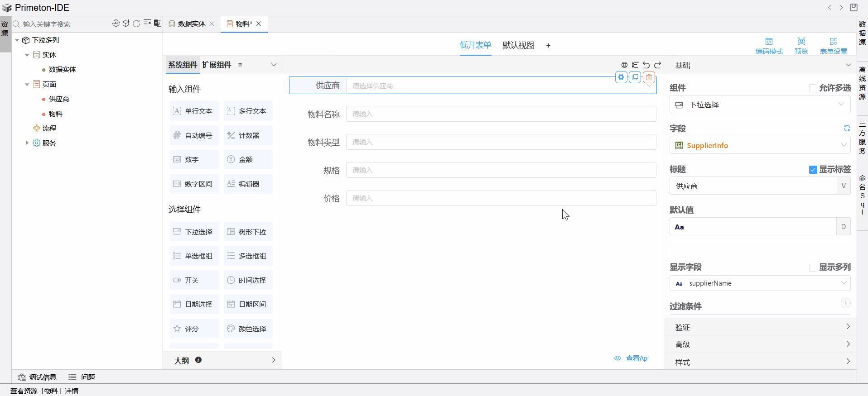Click the refresh icon in resource panel
Screen dimensions: 868x396
[x=136, y=24]
